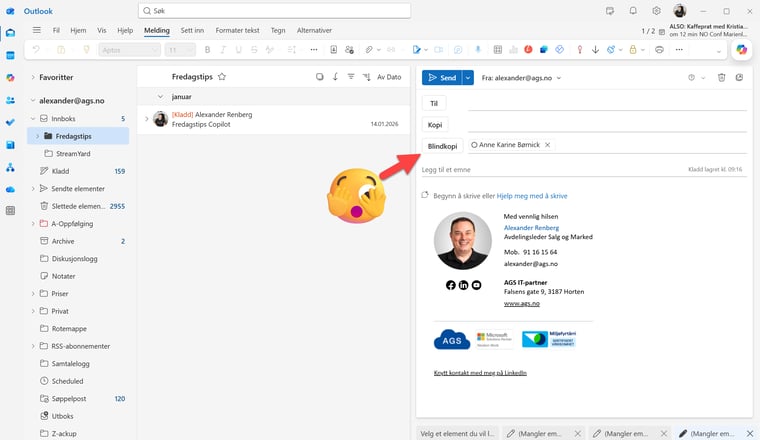
Task: Switch to the Hjem tab
Action: pyautogui.click(x=78, y=30)
